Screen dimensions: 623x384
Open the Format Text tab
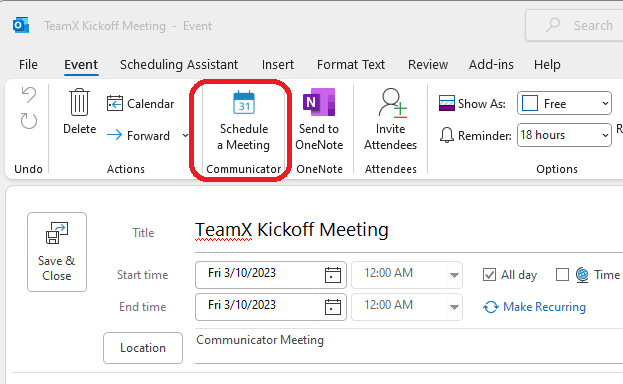click(351, 64)
